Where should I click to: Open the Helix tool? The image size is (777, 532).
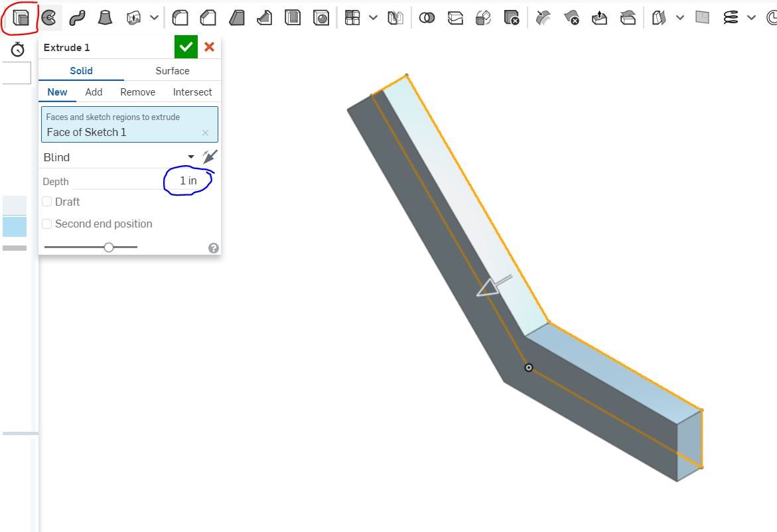[x=730, y=17]
